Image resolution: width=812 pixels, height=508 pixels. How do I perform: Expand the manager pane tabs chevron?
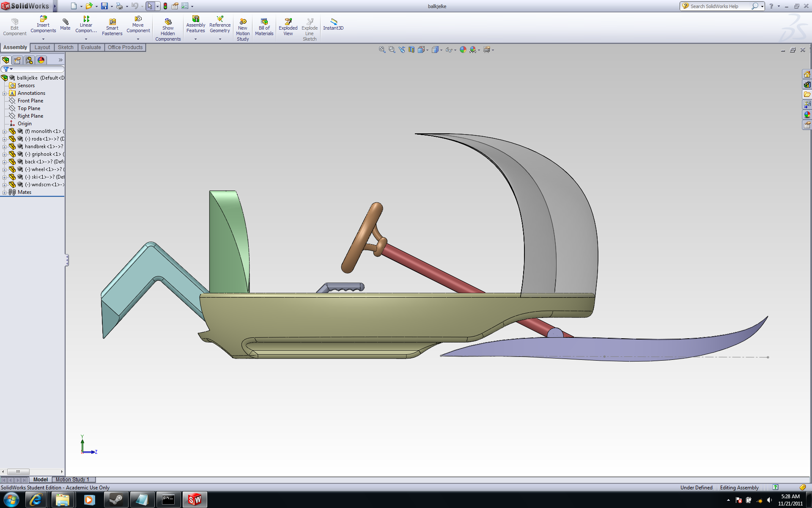[x=60, y=60]
